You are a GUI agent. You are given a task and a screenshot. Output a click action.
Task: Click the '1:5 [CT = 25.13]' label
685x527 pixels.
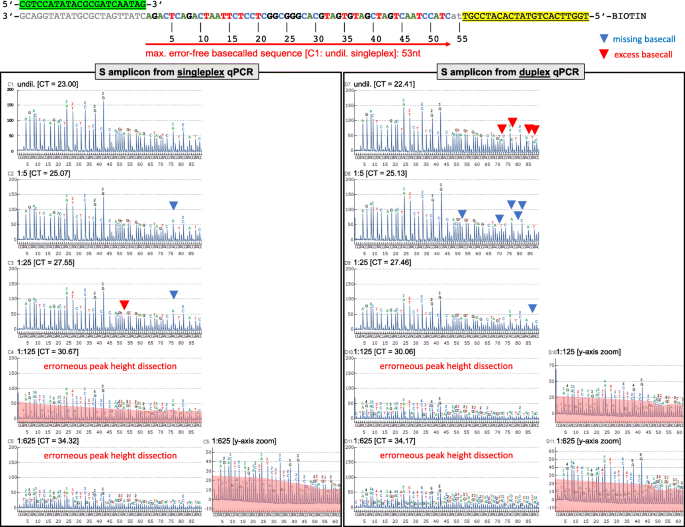point(380,173)
